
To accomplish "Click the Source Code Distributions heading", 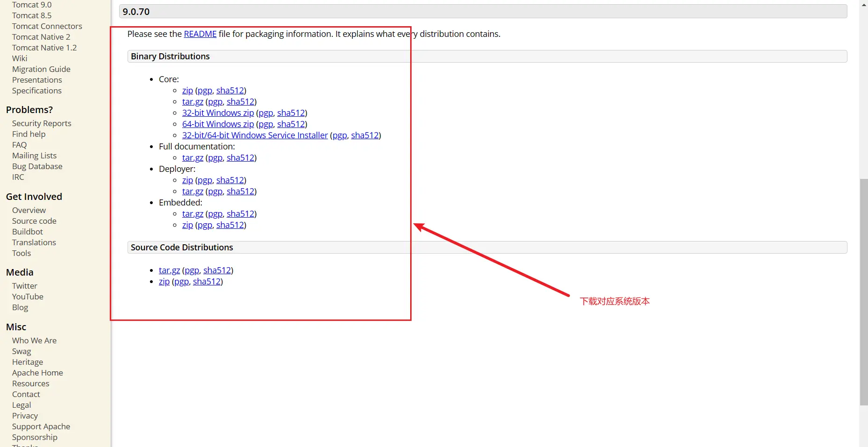I will (487, 248).
